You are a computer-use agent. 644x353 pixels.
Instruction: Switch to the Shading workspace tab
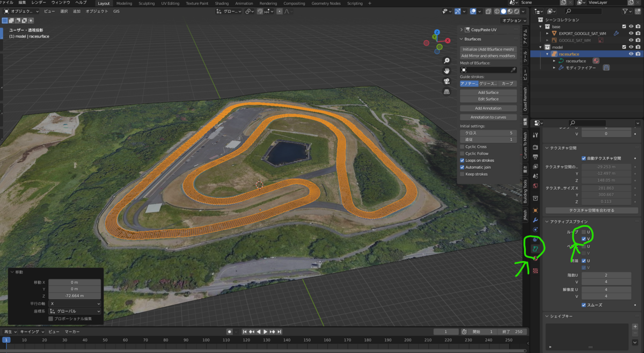(x=222, y=3)
